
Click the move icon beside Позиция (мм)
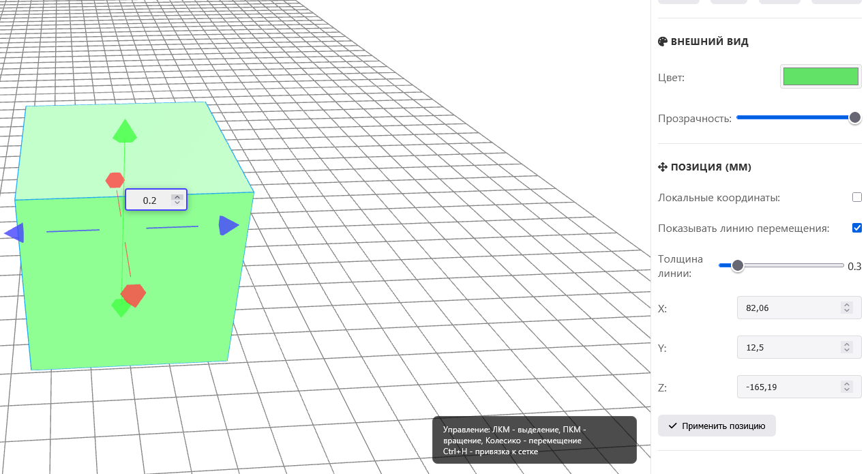click(662, 167)
